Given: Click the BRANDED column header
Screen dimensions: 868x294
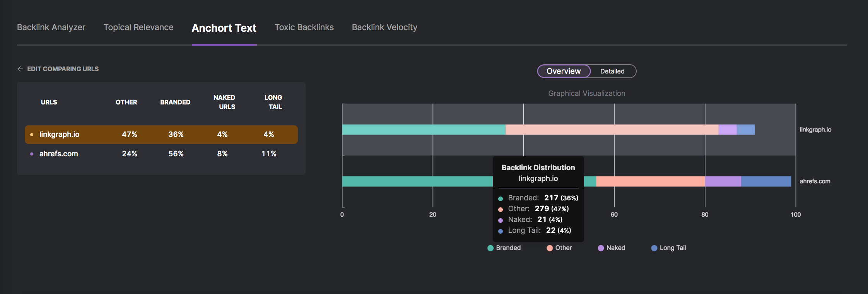Looking at the screenshot, I should [x=175, y=102].
